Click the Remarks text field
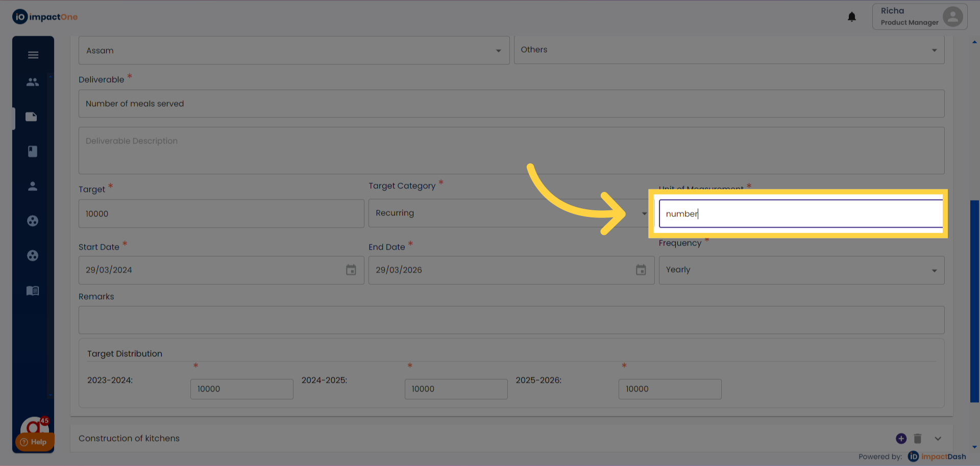The height and width of the screenshot is (466, 980). [x=511, y=320]
